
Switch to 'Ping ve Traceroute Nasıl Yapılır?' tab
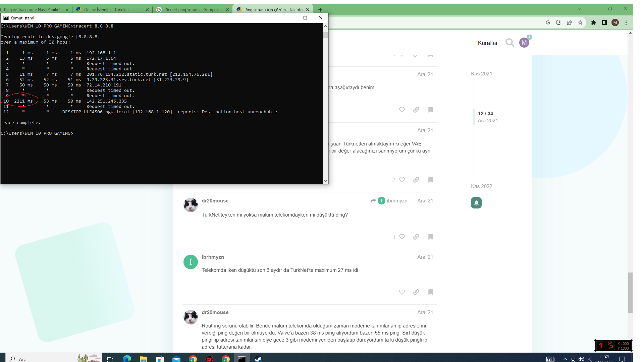click(32, 10)
